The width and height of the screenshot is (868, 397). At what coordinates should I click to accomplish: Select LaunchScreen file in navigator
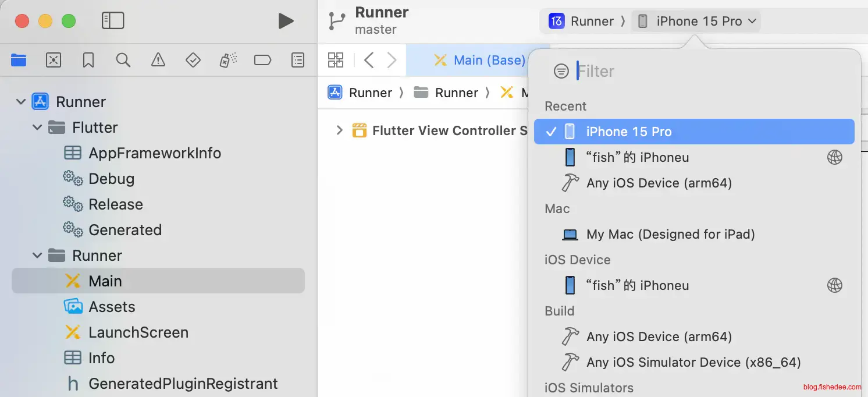(x=138, y=332)
